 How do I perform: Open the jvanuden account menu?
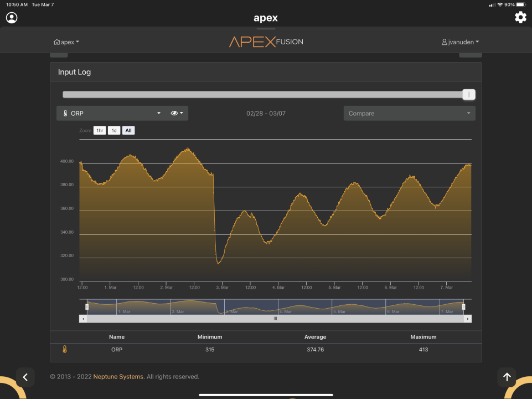(x=460, y=42)
